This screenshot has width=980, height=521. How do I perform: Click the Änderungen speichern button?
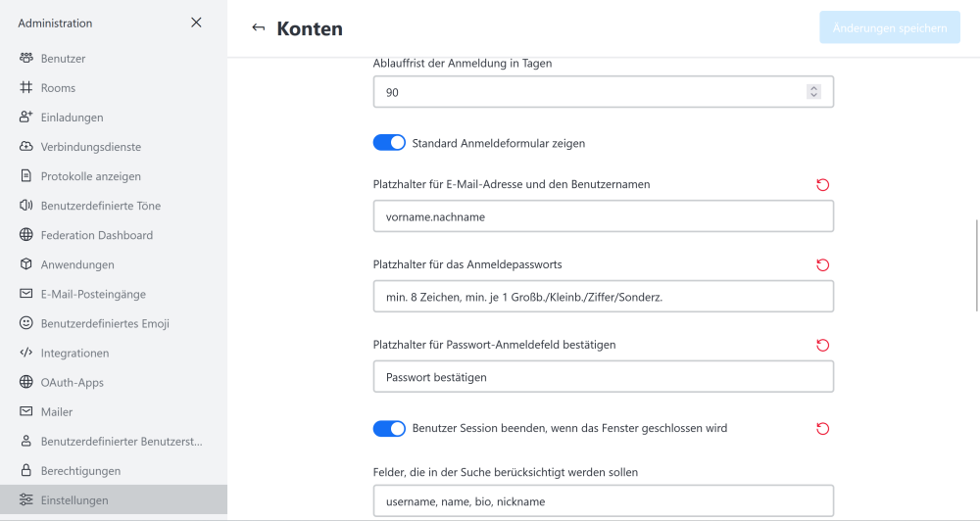click(890, 27)
